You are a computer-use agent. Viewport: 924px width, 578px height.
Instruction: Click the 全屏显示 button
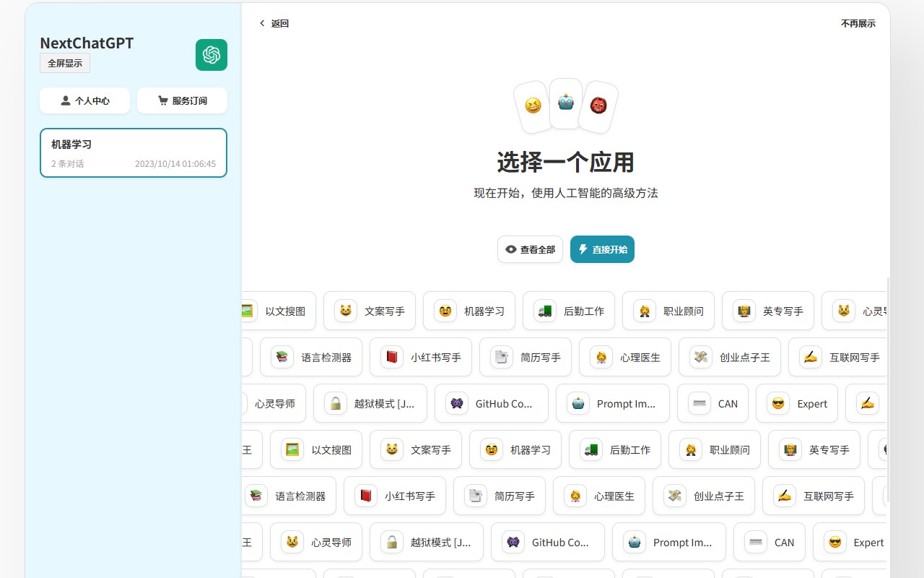tap(65, 63)
